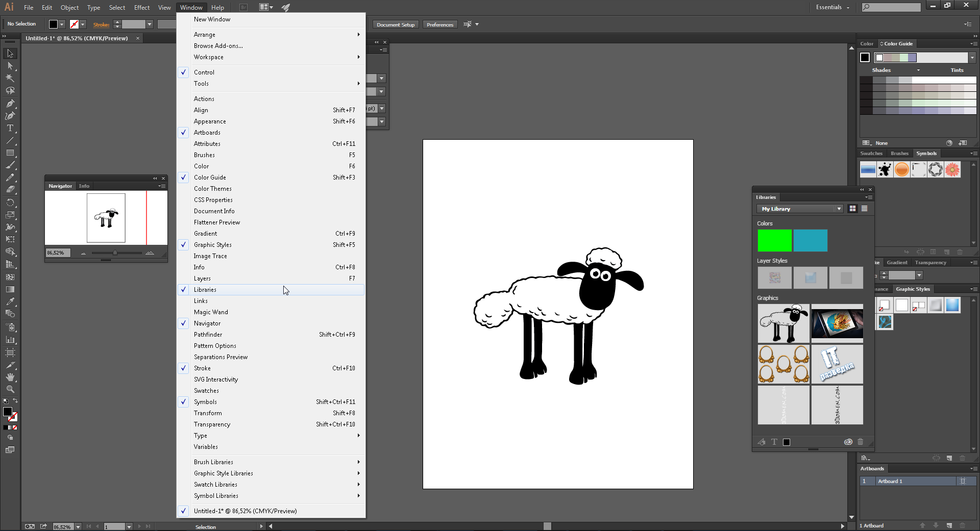Select the Pen tool

10,103
